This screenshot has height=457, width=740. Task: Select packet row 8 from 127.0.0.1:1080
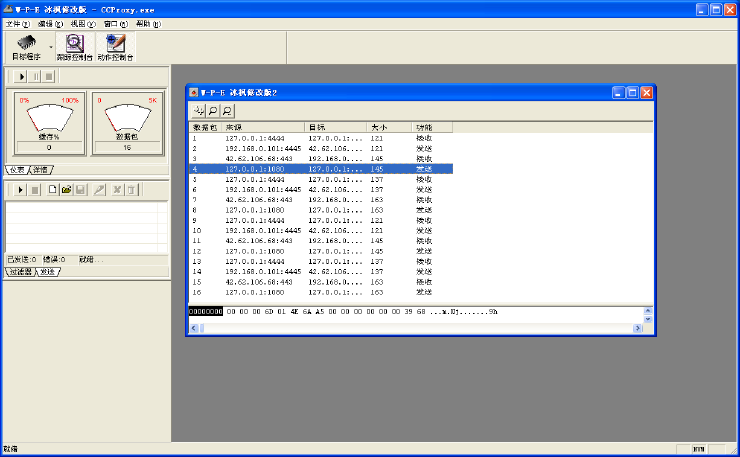point(321,210)
